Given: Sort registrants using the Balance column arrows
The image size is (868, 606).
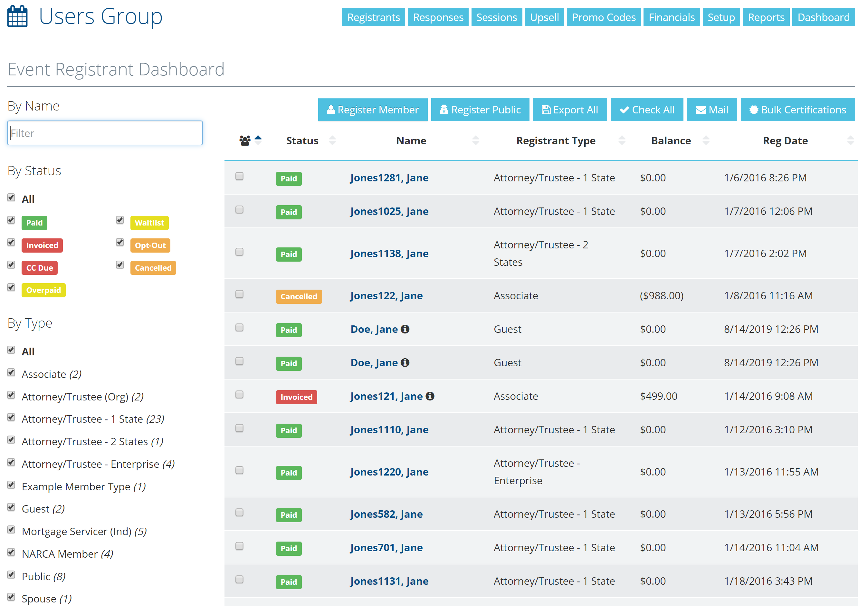Looking at the screenshot, I should point(706,140).
